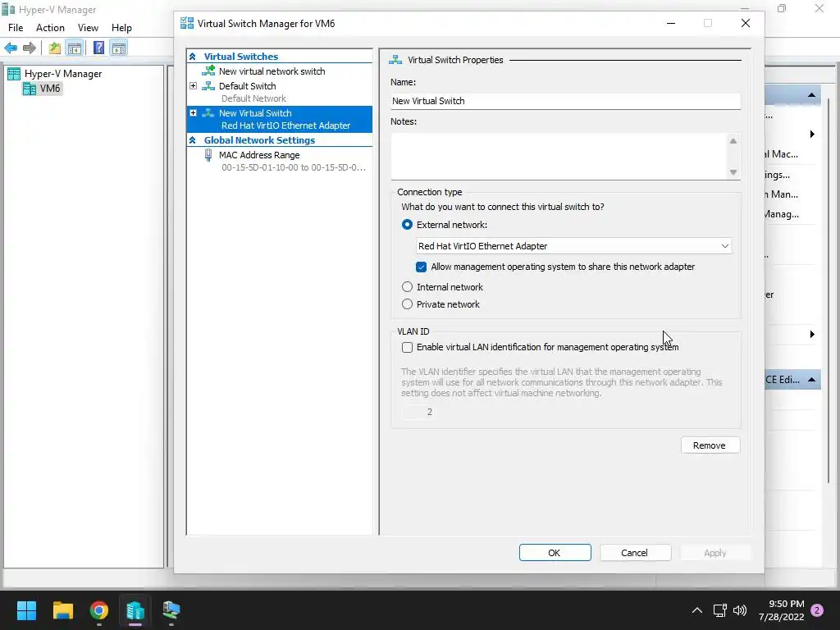Close the Virtual Switch Manager dialog
The width and height of the screenshot is (840, 630).
point(745,23)
